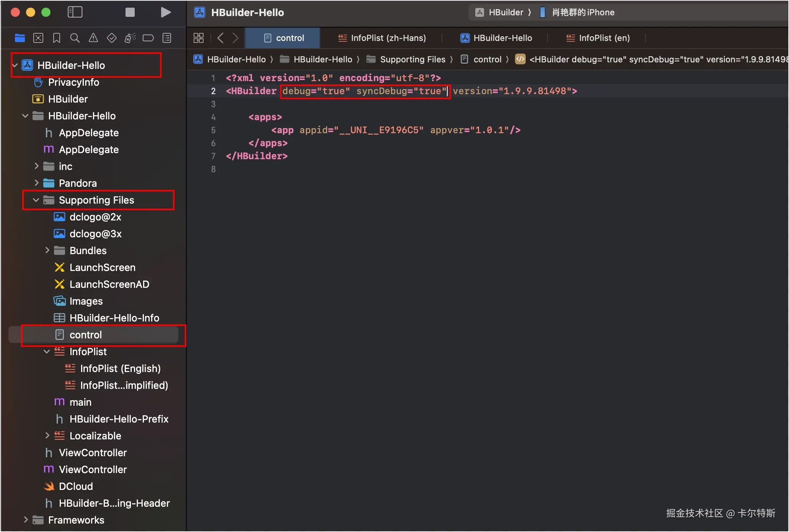Click Supporting Files in the breadcrumb bar

[412, 59]
